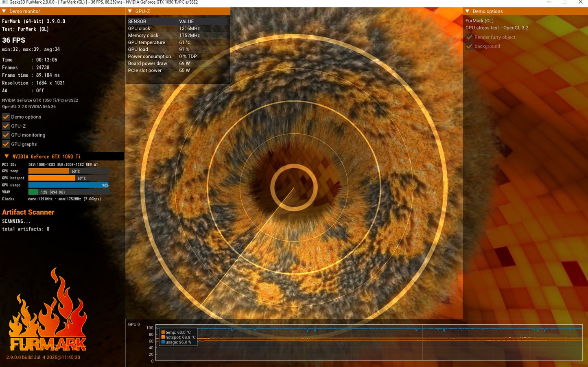This screenshot has width=588, height=367.
Task: Click the Clocks core and mem line
Action: pos(64,199)
